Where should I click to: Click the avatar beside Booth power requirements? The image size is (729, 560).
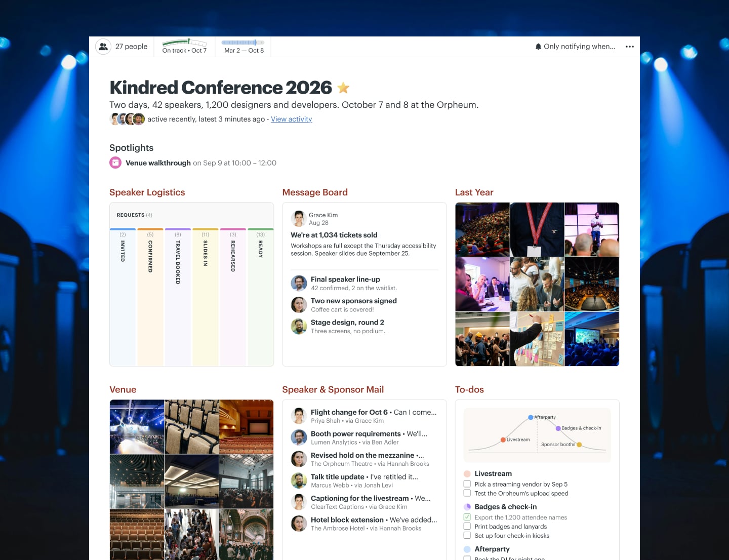(299, 437)
